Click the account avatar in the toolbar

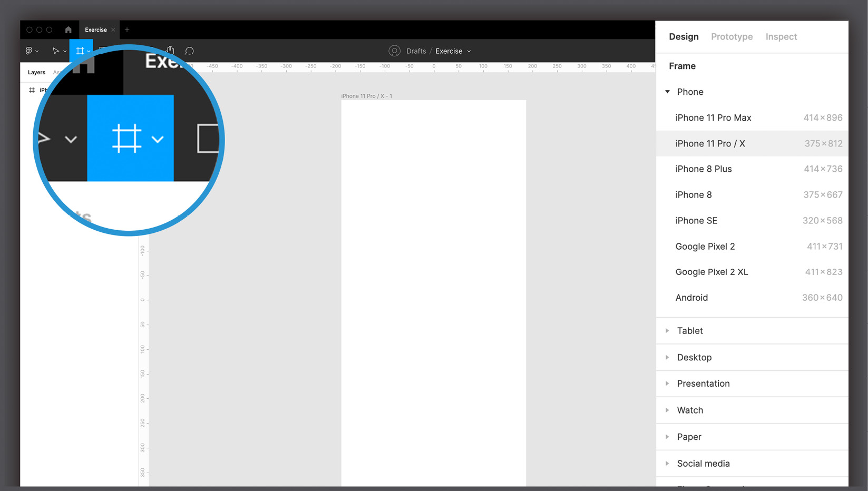(x=394, y=51)
